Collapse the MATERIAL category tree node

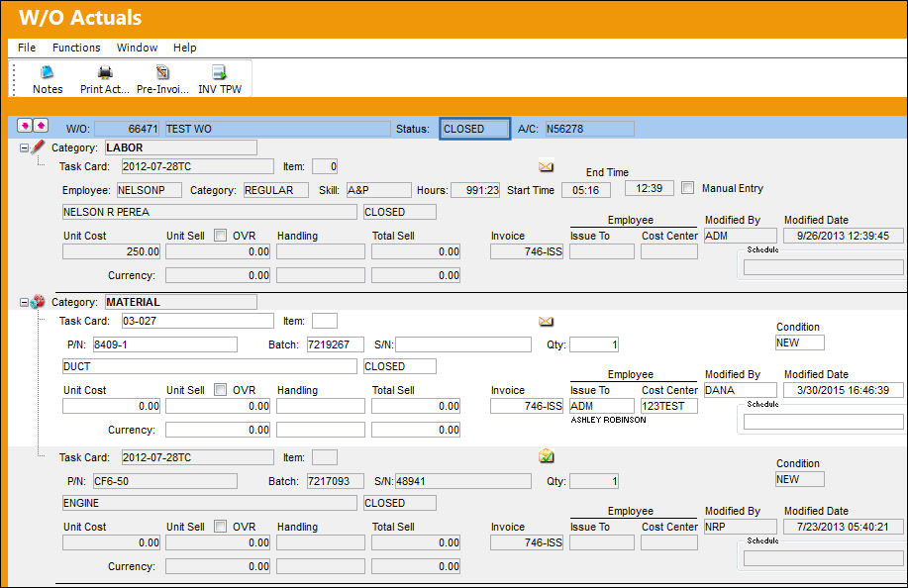(x=24, y=303)
